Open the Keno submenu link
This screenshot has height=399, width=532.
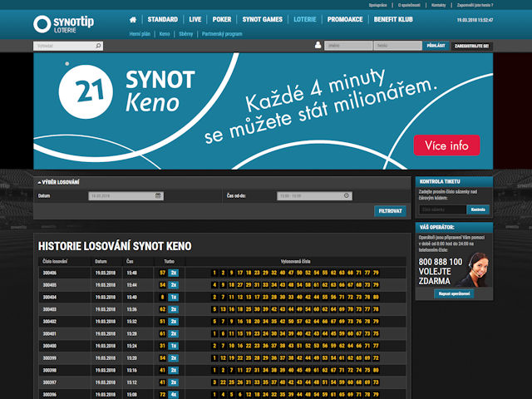(x=165, y=34)
